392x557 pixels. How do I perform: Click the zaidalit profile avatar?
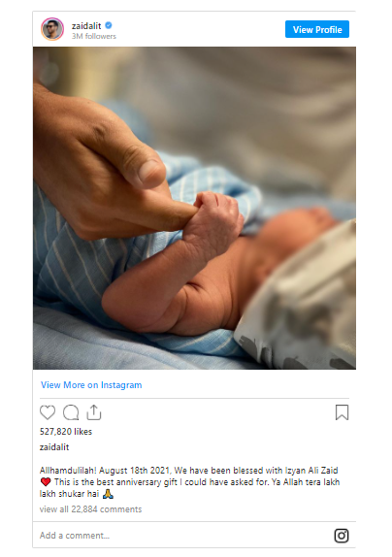[x=52, y=29]
